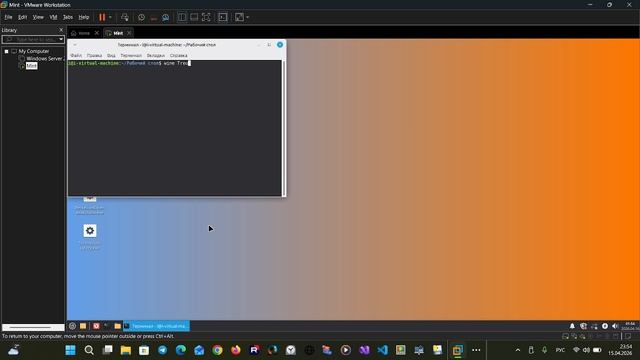This screenshot has width=640, height=360.
Task: Open the Mint start menu icon
Action: tap(72, 326)
